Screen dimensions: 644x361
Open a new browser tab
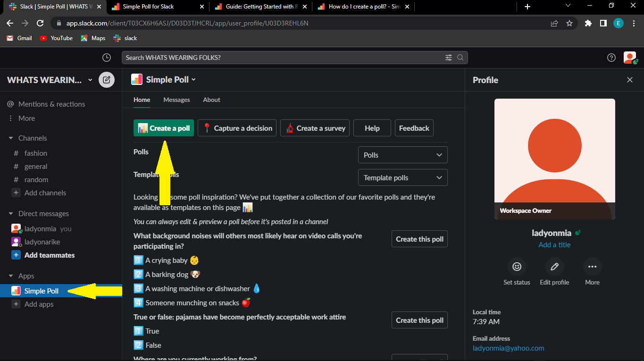tap(527, 7)
